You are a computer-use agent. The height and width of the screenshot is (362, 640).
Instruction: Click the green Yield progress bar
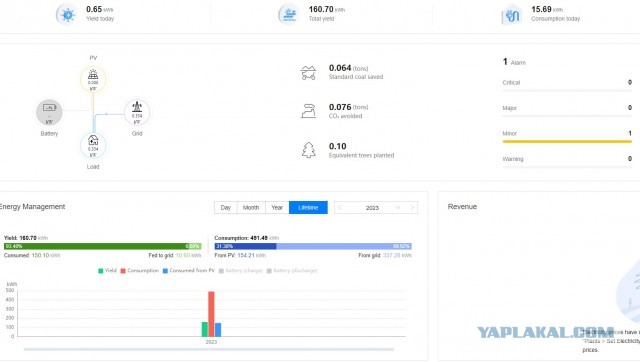pyautogui.click(x=102, y=246)
